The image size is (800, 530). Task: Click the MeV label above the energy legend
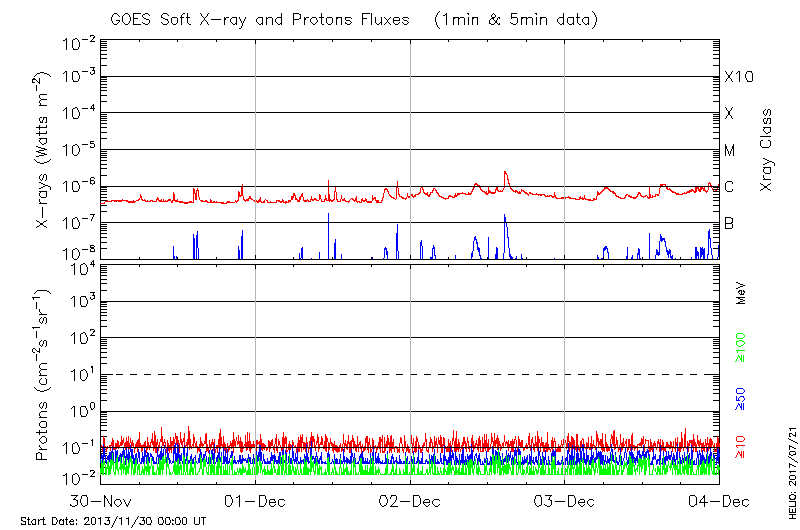pyautogui.click(x=742, y=296)
